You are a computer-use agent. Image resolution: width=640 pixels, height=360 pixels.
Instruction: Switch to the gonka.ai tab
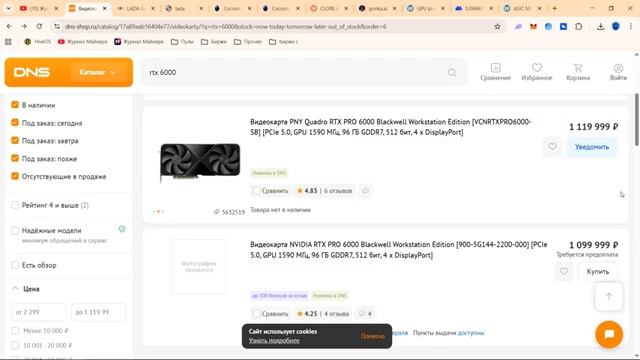coord(378,8)
